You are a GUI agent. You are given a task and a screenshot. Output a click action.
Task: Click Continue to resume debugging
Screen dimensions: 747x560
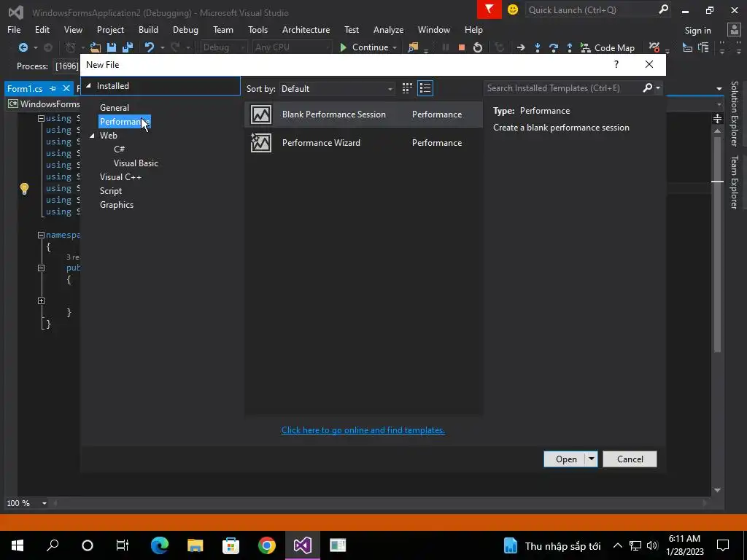pyautogui.click(x=365, y=47)
